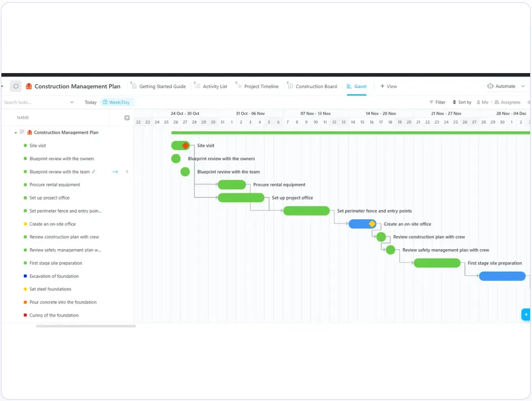Viewport: 532px width, 401px height.
Task: Click the Blueprint review with the owners Gantt circle
Action: [176, 159]
